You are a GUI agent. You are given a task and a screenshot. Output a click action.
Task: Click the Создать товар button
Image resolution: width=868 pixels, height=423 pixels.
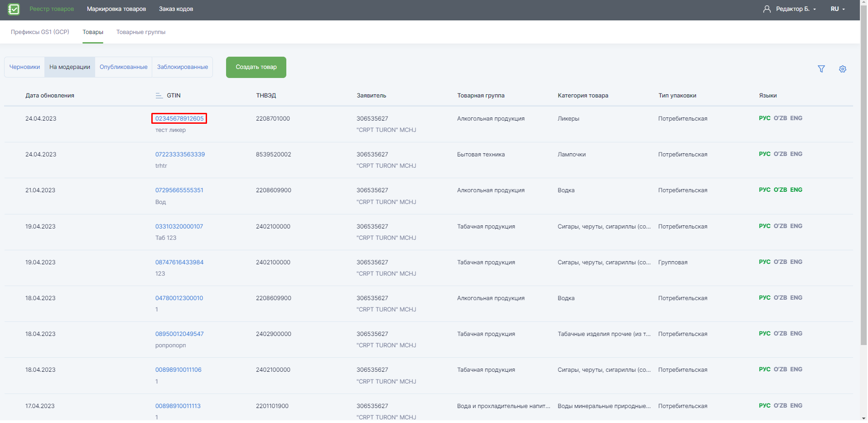coord(256,67)
